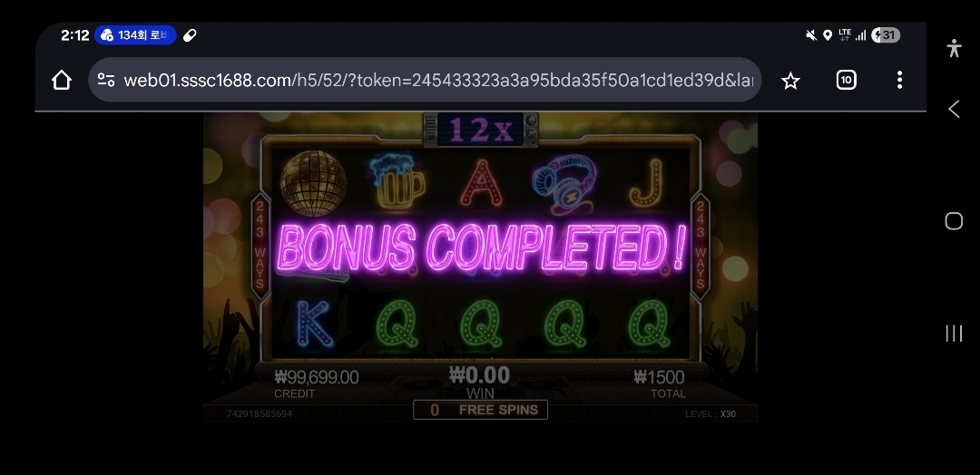Click the neon headphones symbol

click(564, 184)
